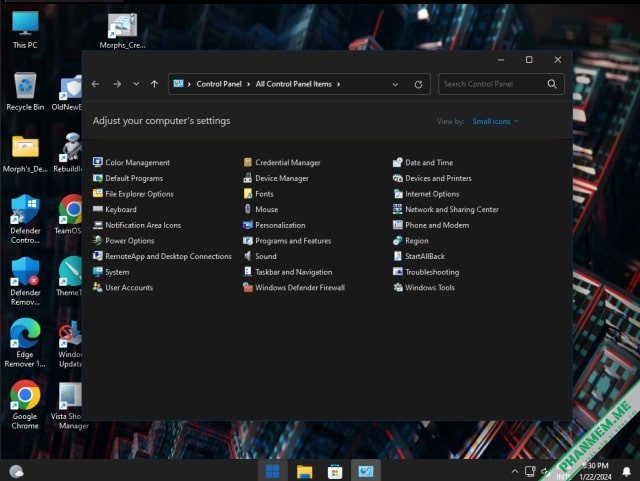
Task: Open Date and Time icon
Action: coord(398,162)
